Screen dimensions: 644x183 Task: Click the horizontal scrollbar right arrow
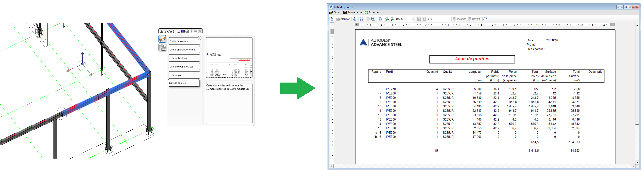(x=634, y=166)
